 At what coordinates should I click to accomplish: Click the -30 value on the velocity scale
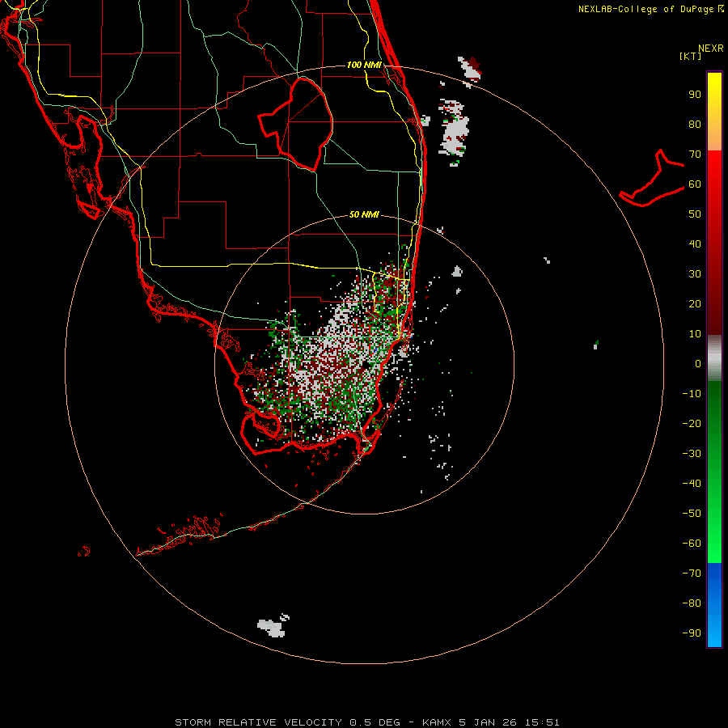pyautogui.click(x=692, y=454)
